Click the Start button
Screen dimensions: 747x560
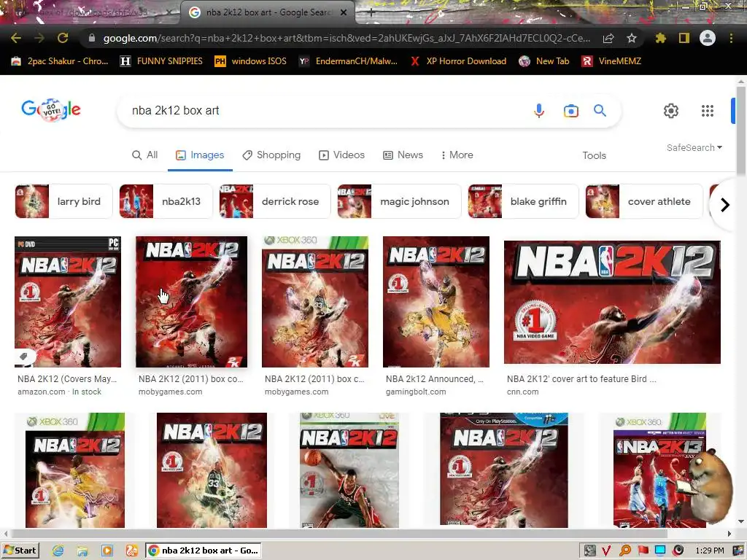pos(20,551)
